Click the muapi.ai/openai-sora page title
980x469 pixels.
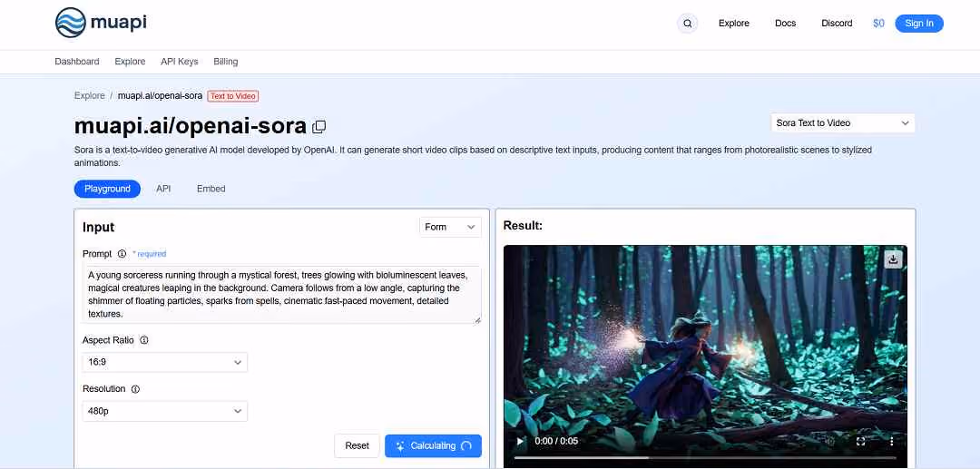pos(190,126)
